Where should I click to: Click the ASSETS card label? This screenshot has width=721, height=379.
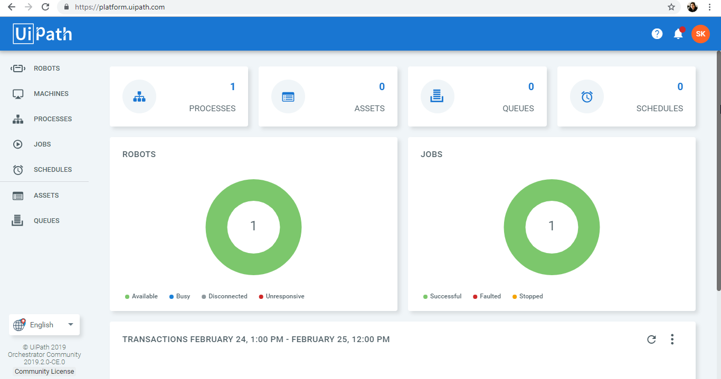369,109
